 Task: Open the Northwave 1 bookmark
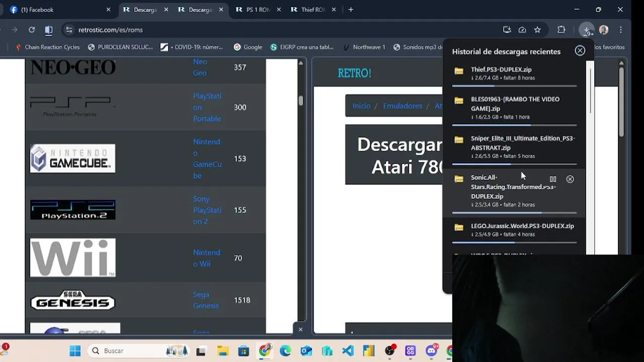364,47
